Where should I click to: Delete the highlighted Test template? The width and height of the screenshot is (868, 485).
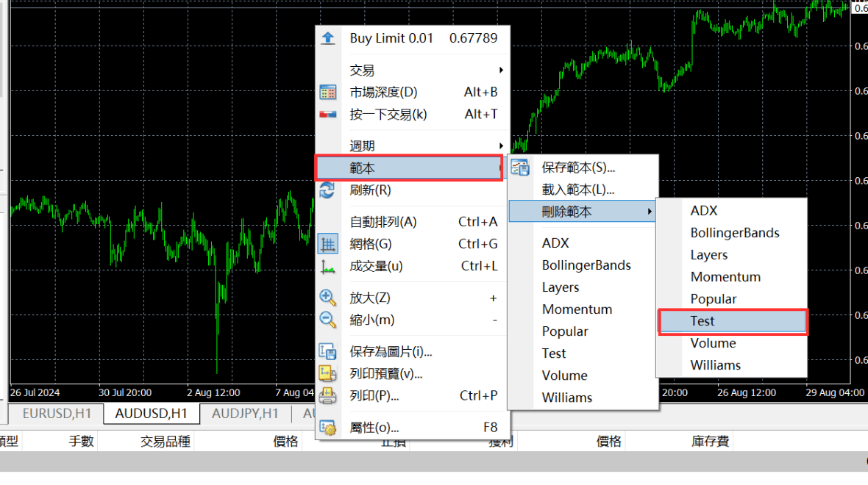pyautogui.click(x=733, y=321)
